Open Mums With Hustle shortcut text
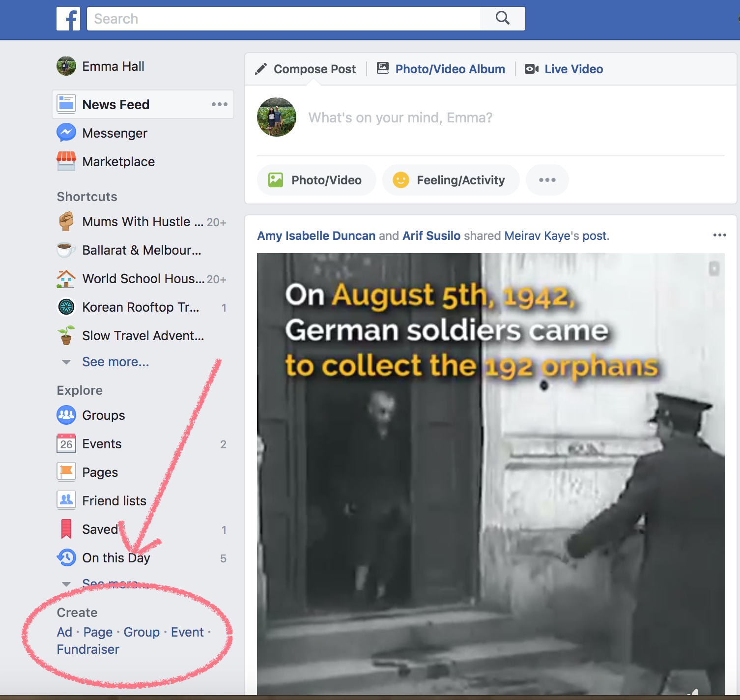740x700 pixels. coord(142,221)
